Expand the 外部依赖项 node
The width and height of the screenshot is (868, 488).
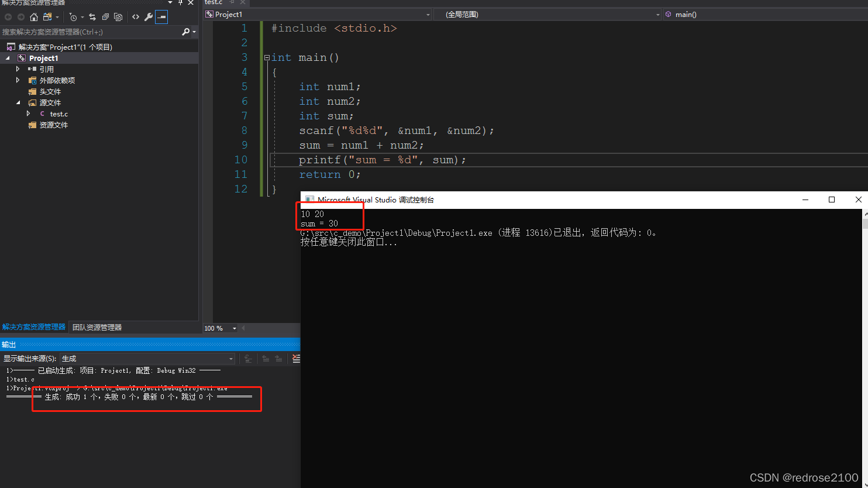(x=18, y=80)
